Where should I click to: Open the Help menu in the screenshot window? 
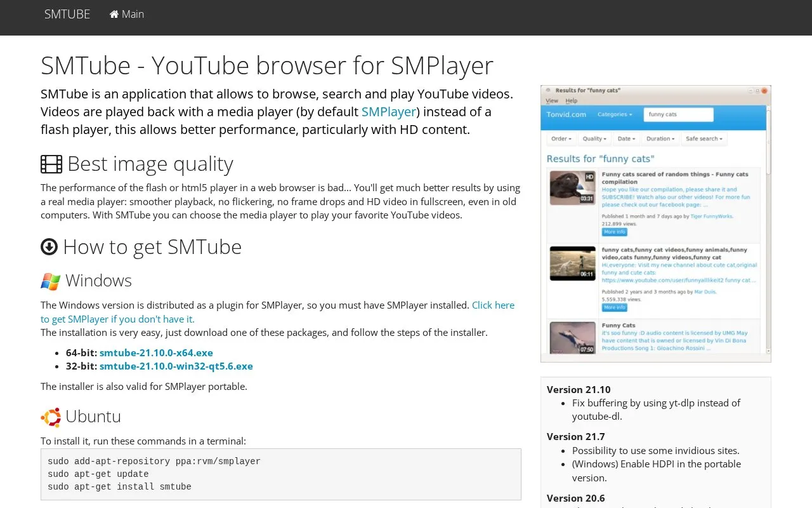click(x=572, y=101)
